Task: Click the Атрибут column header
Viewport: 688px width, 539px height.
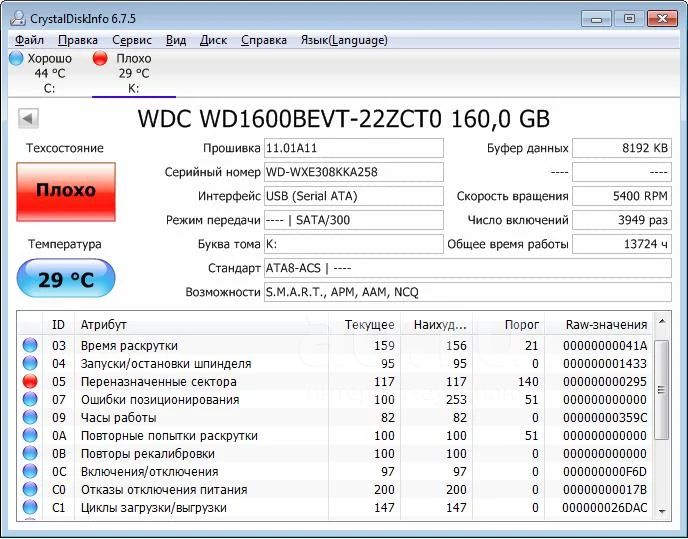Action: (201, 325)
